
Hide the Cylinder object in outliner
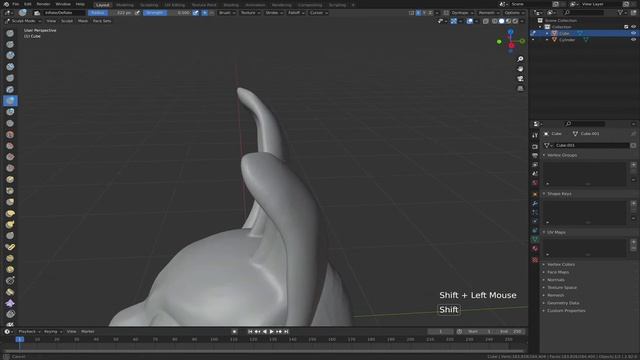click(x=633, y=40)
